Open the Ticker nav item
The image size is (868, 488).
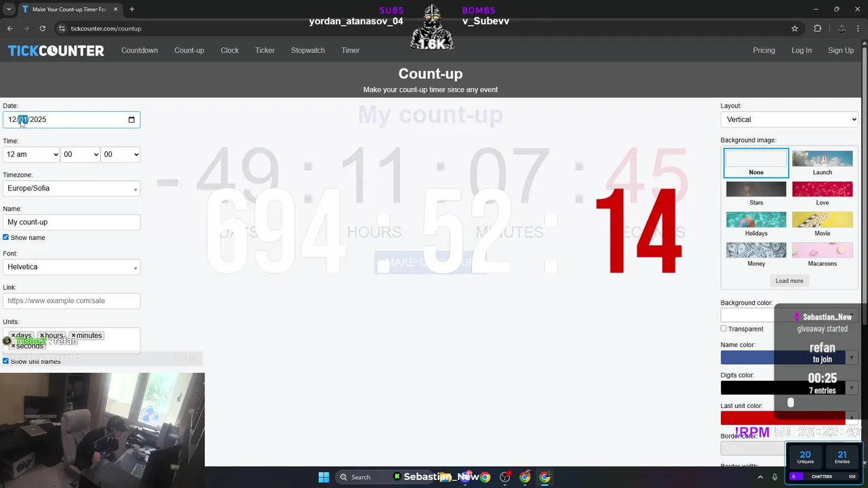pos(264,50)
